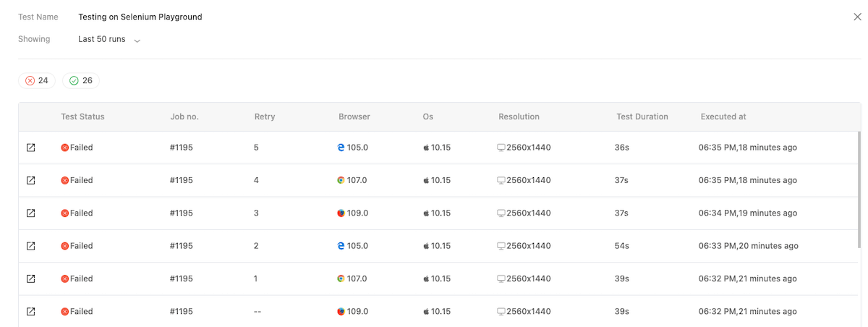
Task: Click job number #1195 in retry 5 row
Action: 181,148
